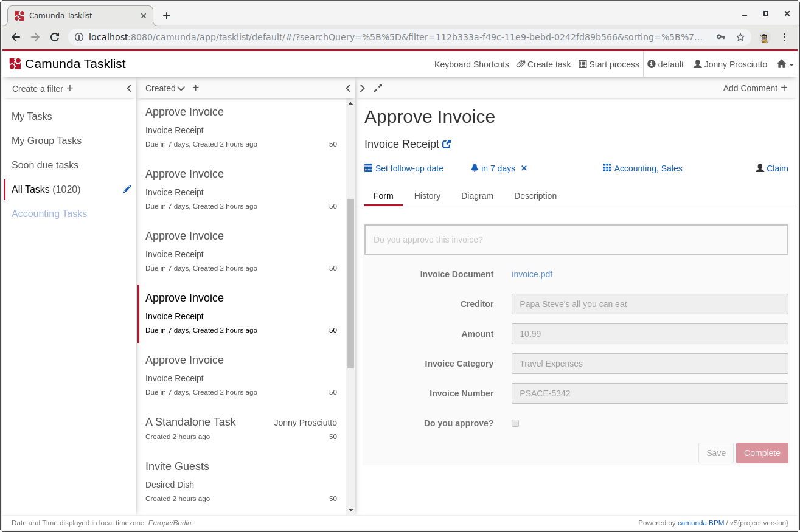Screen dimensions: 800x532
Task: Select the Accounting Tasks filter
Action: click(x=49, y=213)
